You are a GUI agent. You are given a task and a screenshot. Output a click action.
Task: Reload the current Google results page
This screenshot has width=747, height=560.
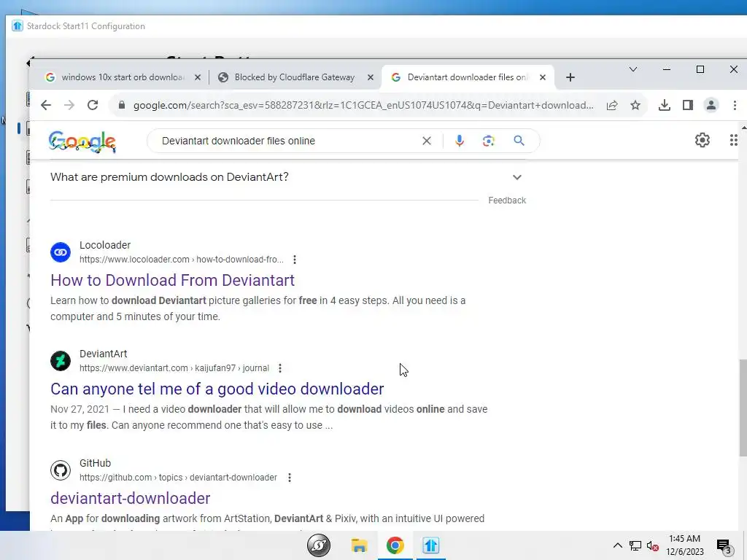point(93,105)
